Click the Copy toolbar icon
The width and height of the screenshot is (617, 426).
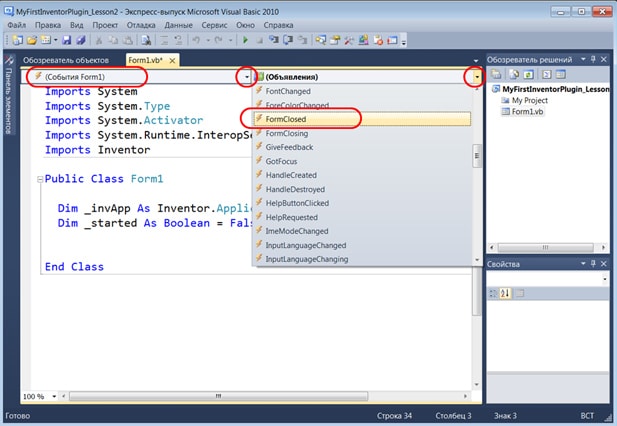[x=113, y=40]
